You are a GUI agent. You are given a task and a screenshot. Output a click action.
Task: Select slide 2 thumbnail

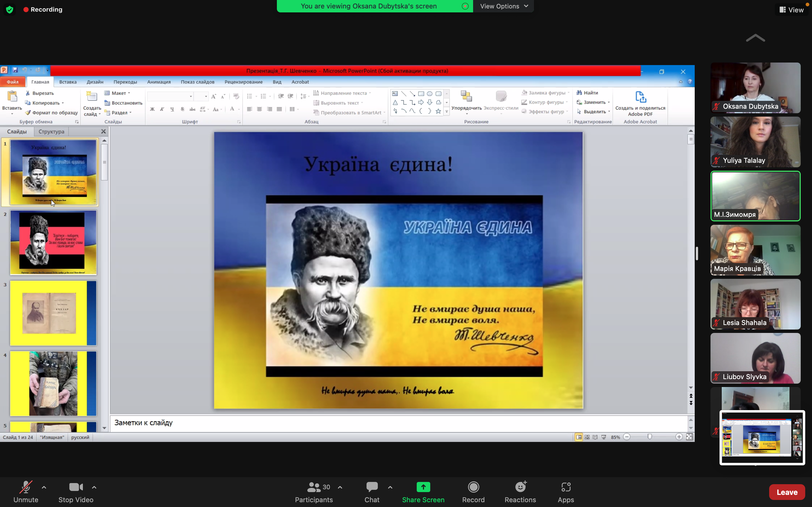pyautogui.click(x=53, y=243)
